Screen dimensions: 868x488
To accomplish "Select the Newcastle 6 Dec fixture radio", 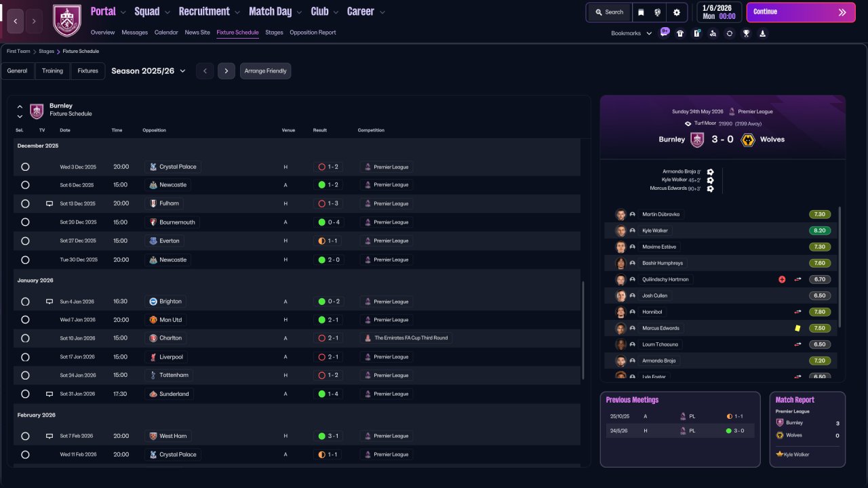I will [x=25, y=185].
